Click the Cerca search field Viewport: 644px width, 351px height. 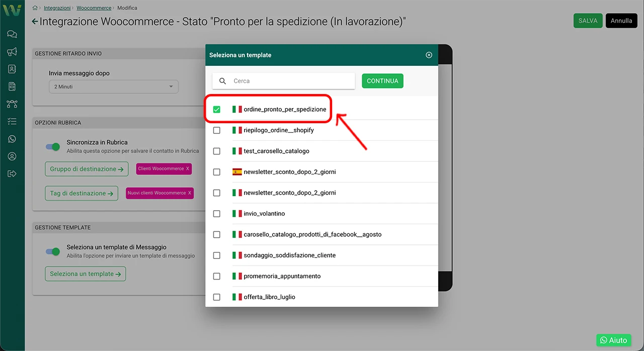pyautogui.click(x=292, y=81)
